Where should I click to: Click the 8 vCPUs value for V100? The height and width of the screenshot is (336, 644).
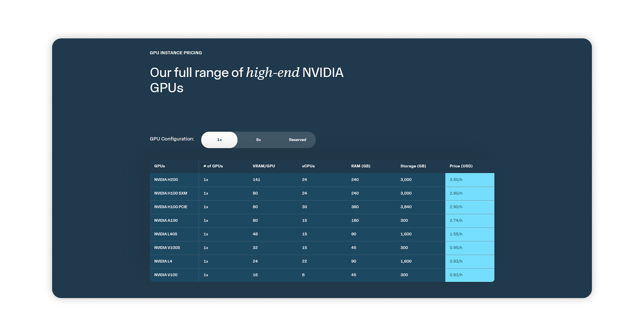click(x=303, y=275)
